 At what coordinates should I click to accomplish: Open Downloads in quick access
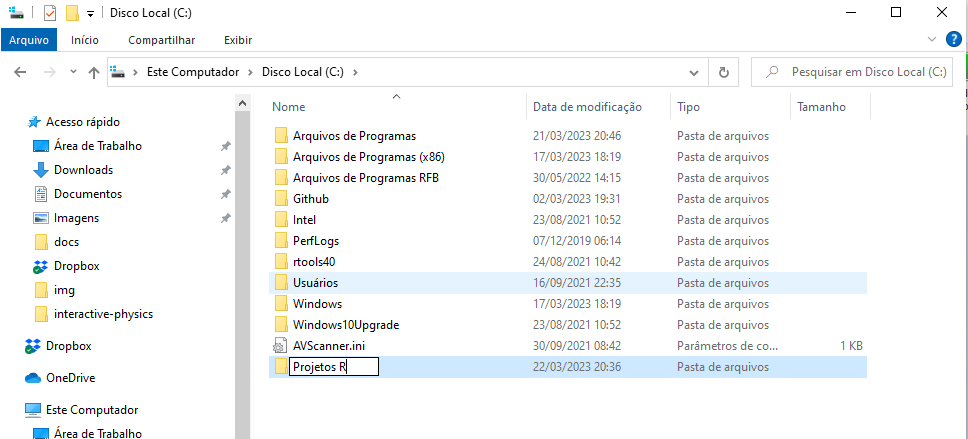click(x=83, y=170)
